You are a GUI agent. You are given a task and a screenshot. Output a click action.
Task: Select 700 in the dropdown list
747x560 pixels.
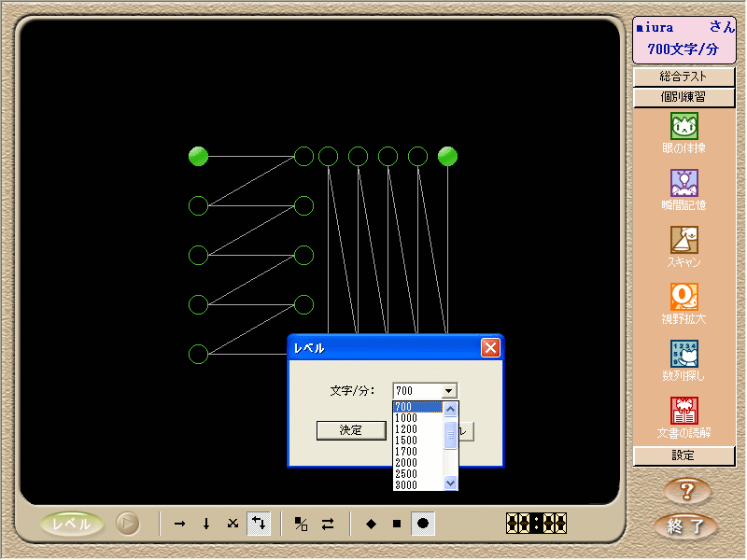[417, 407]
